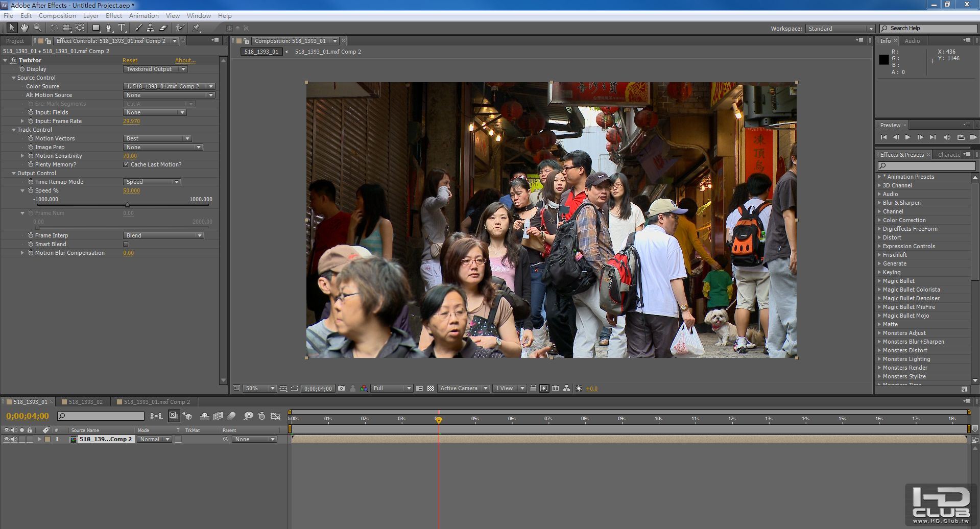The image size is (980, 529).
Task: Select the Hand tool
Action: point(24,28)
